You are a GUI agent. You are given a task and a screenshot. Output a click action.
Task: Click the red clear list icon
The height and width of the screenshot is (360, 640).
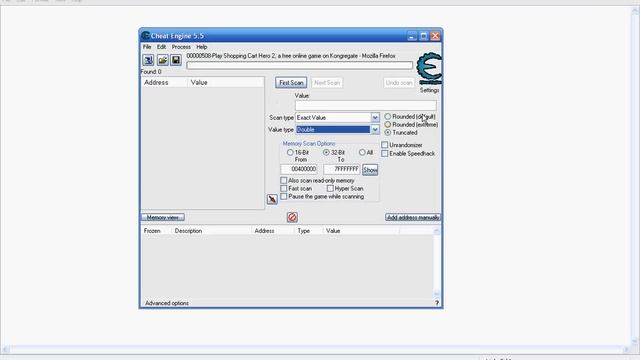292,217
